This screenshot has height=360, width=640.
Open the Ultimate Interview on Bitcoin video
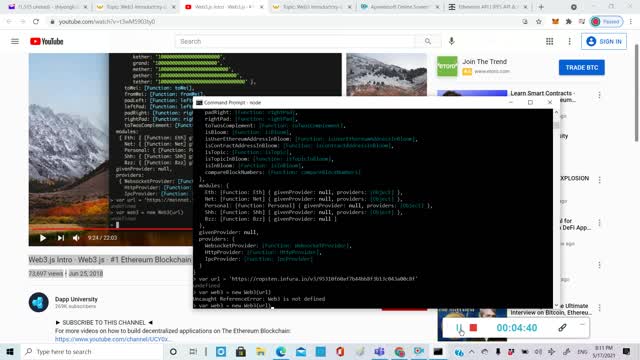551,309
